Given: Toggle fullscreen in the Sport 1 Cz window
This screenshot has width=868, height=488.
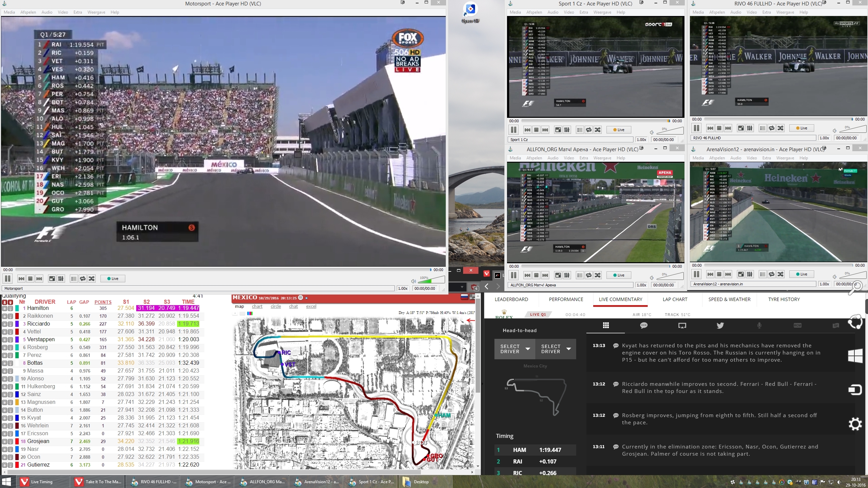Looking at the screenshot, I should pyautogui.click(x=558, y=130).
